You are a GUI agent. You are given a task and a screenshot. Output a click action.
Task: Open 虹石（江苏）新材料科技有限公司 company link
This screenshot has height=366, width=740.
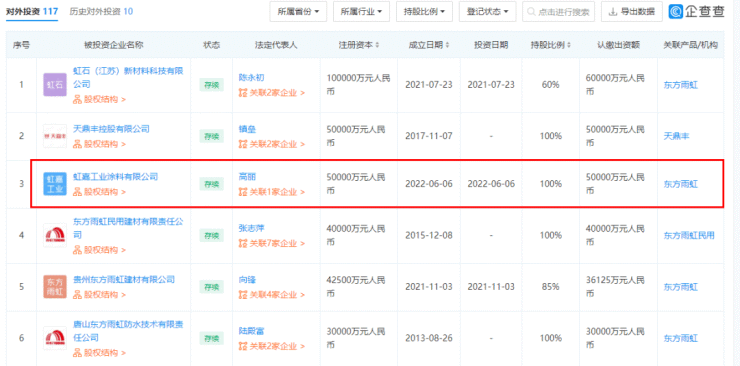(x=127, y=78)
